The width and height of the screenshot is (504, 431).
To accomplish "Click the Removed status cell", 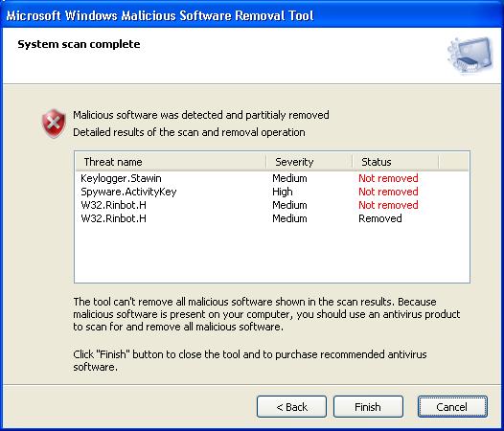I will coord(380,218).
